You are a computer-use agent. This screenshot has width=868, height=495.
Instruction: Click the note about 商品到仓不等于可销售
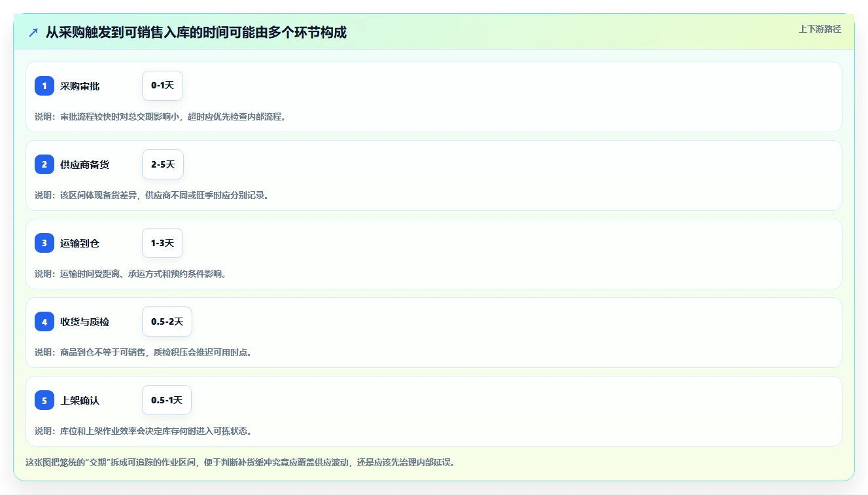(143, 352)
